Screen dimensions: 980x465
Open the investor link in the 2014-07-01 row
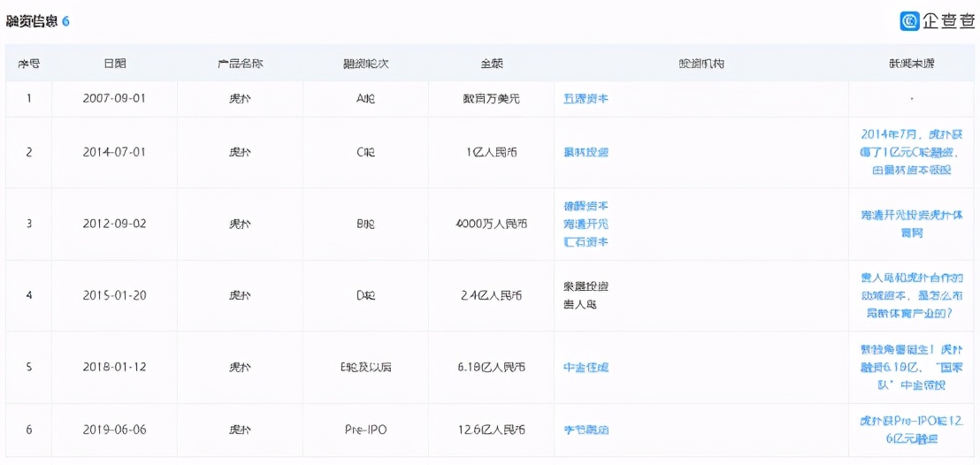pos(586,152)
